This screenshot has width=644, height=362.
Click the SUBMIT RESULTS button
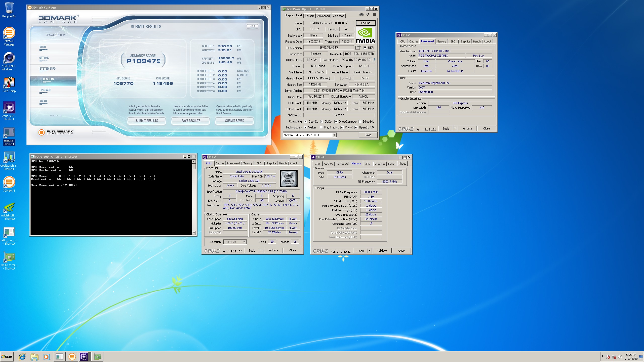(x=147, y=121)
